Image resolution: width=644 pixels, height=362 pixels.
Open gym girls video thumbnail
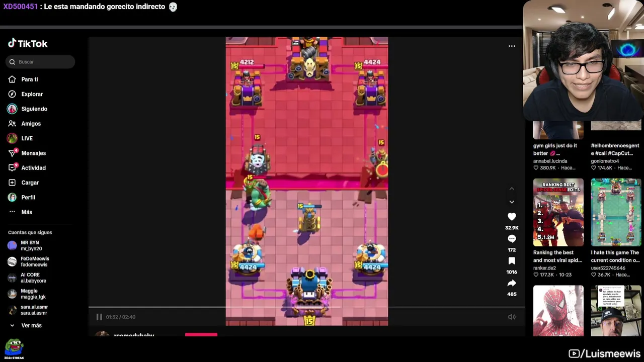pyautogui.click(x=558, y=130)
